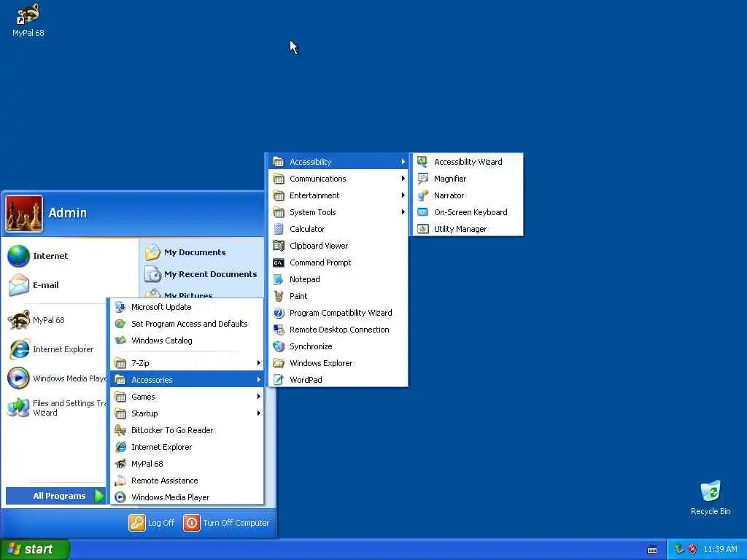
Task: Start Narrator from Accessibility submenu
Action: pyautogui.click(x=468, y=195)
